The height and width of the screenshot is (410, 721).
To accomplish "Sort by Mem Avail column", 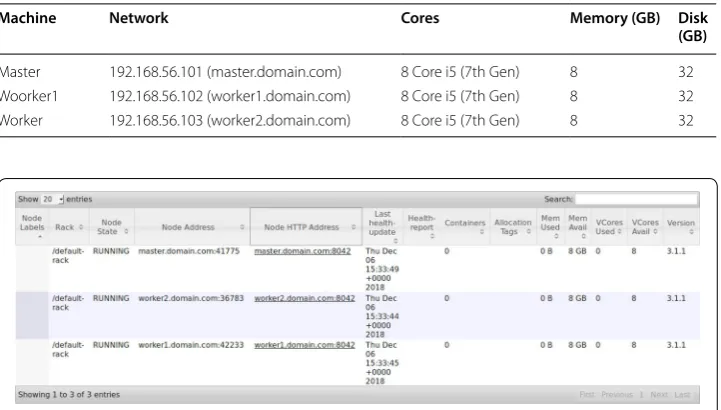I will coord(578,227).
